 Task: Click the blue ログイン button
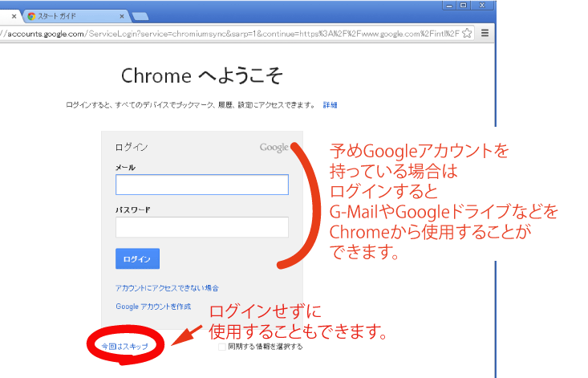tap(137, 258)
